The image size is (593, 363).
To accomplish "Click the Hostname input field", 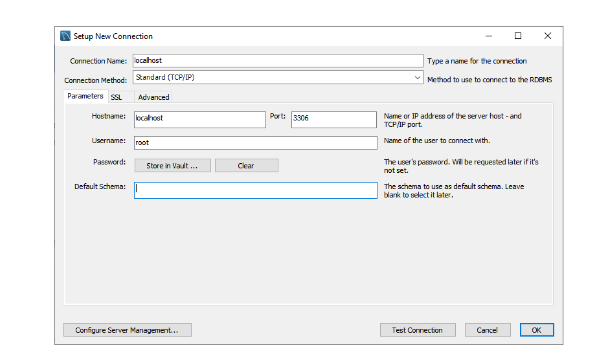I will pos(200,119).
